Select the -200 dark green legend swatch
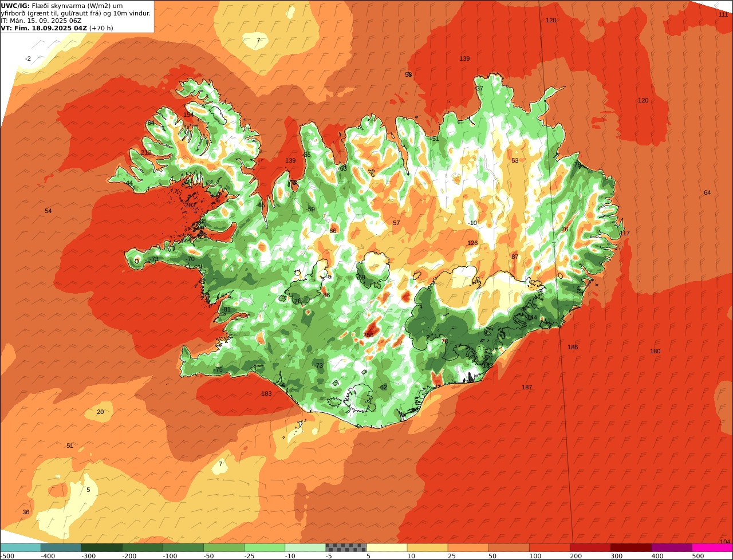 pos(142,547)
